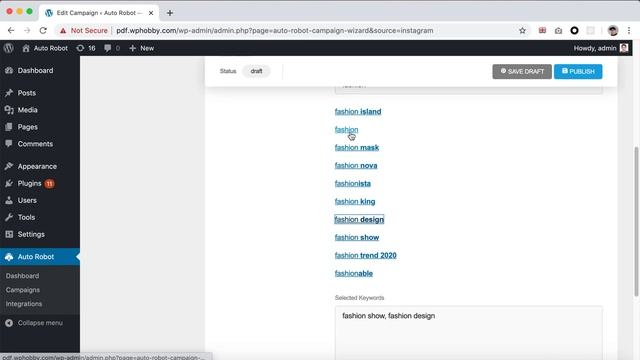Click the Publish button

(x=578, y=71)
